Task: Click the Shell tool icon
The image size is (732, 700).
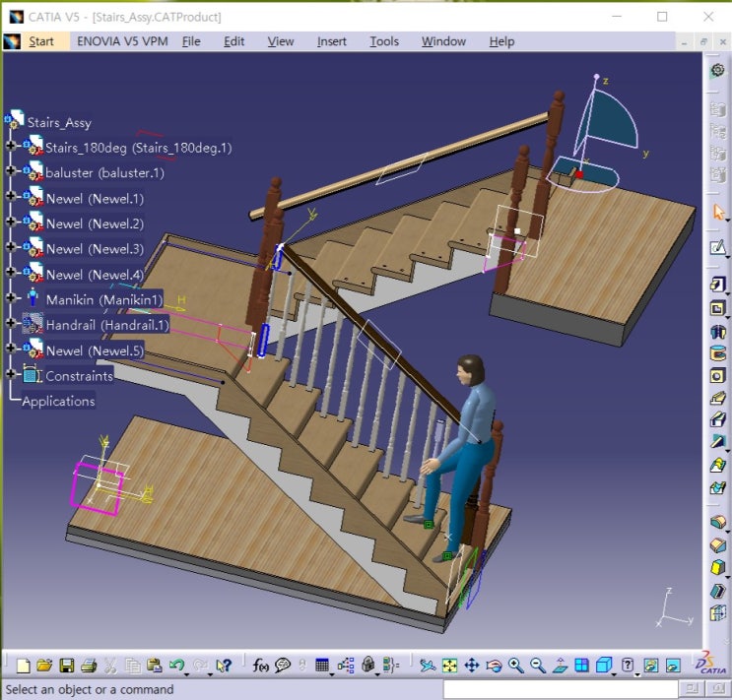Action: tap(718, 591)
